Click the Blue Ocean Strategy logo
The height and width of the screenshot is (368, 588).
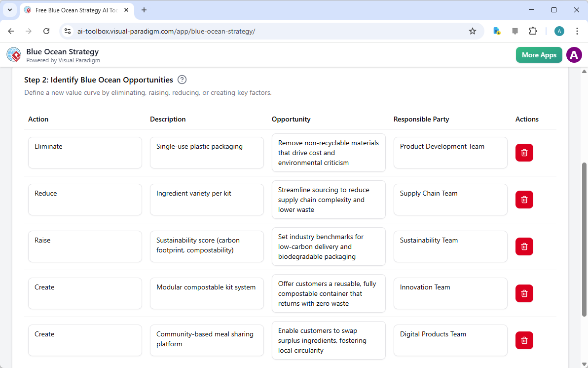point(13,54)
